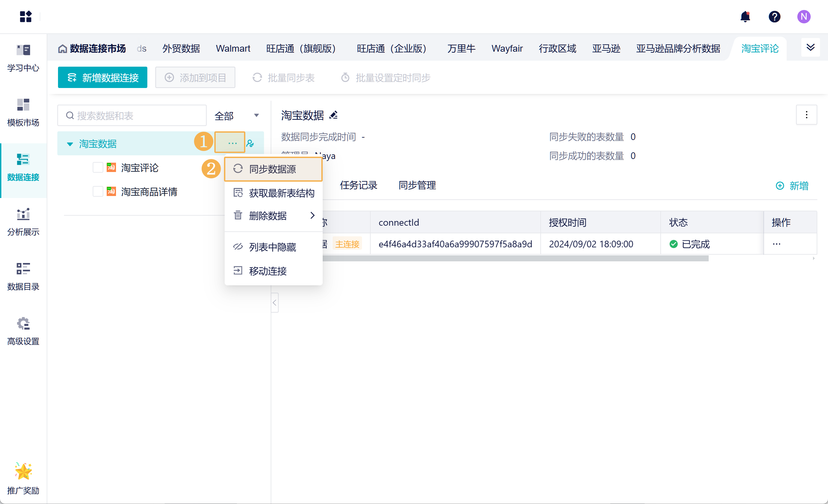Expand the hidden tabs chevron list

(x=810, y=47)
